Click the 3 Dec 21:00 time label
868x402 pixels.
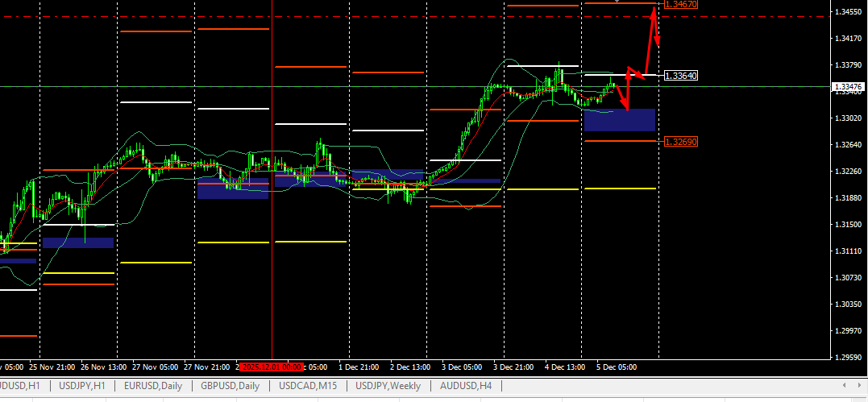(513, 367)
